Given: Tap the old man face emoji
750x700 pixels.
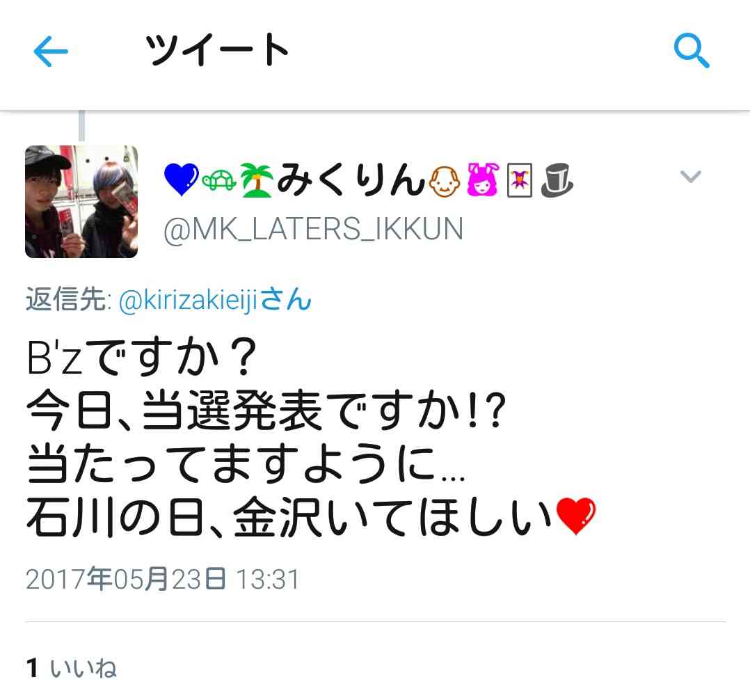Looking at the screenshot, I should [x=445, y=181].
